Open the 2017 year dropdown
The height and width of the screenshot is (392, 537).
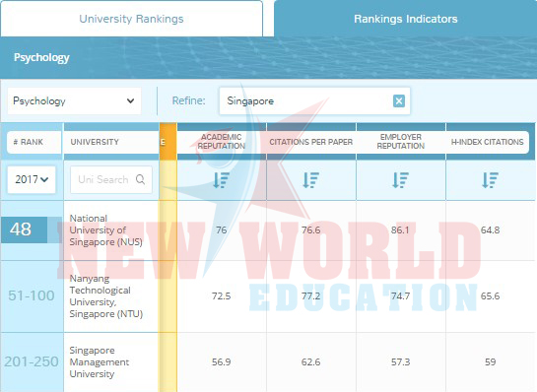pyautogui.click(x=32, y=179)
